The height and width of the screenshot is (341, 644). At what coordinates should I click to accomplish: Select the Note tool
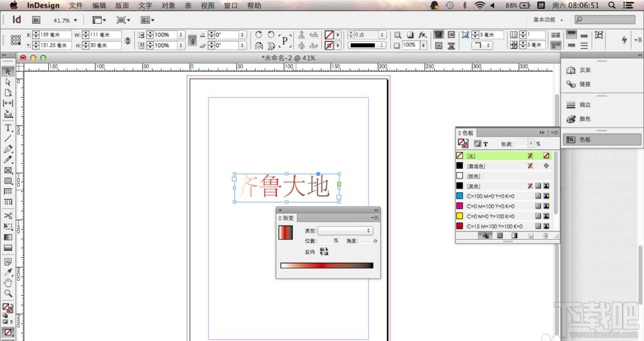pos(8,262)
